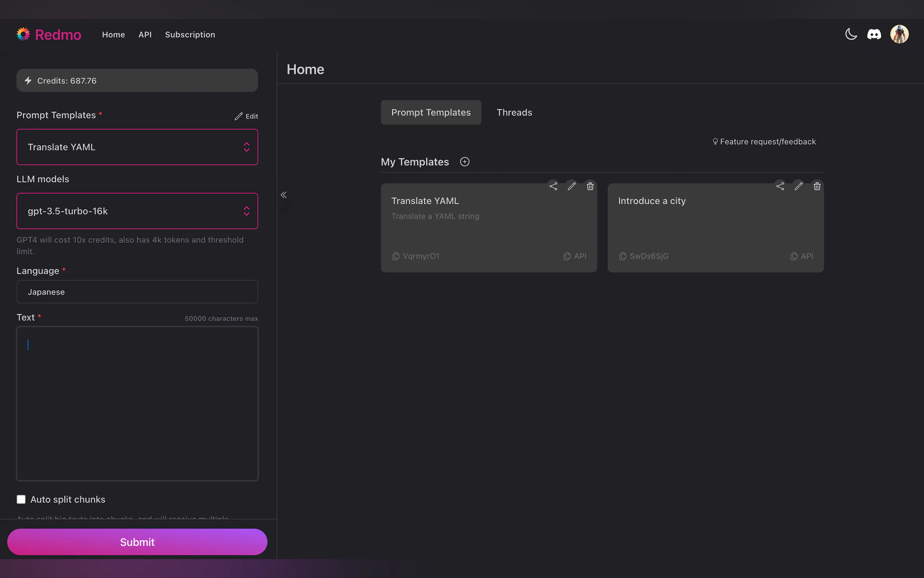Copy API for Introduce a city
Image resolution: width=924 pixels, height=578 pixels.
[x=801, y=256]
